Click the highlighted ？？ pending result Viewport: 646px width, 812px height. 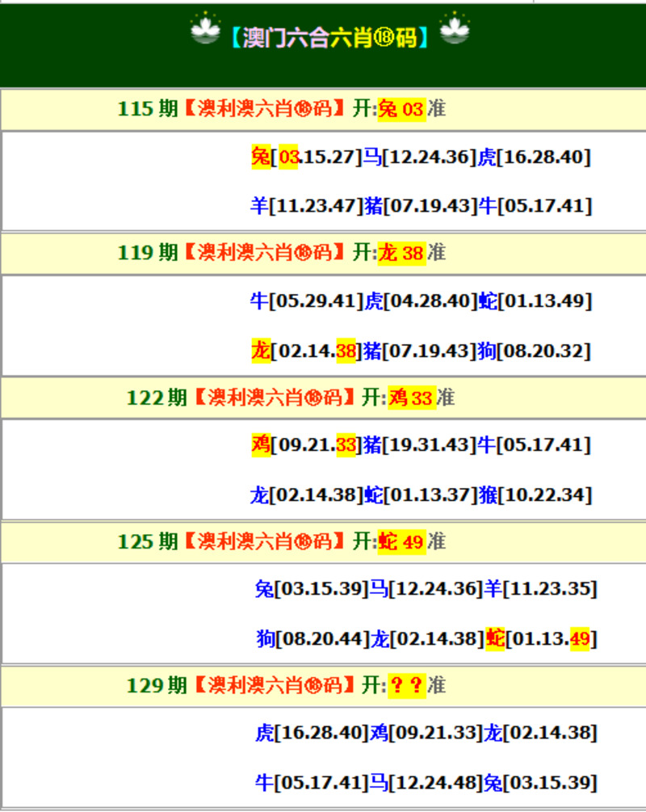pyautogui.click(x=407, y=686)
